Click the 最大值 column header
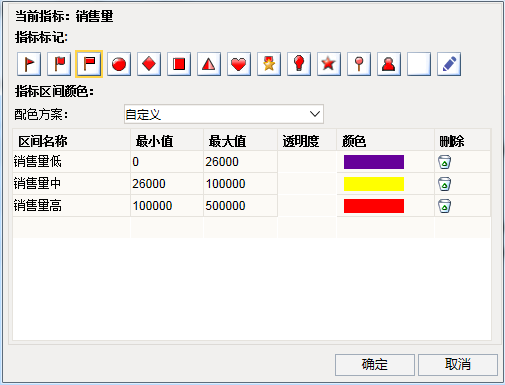The width and height of the screenshot is (505, 385). (x=240, y=141)
